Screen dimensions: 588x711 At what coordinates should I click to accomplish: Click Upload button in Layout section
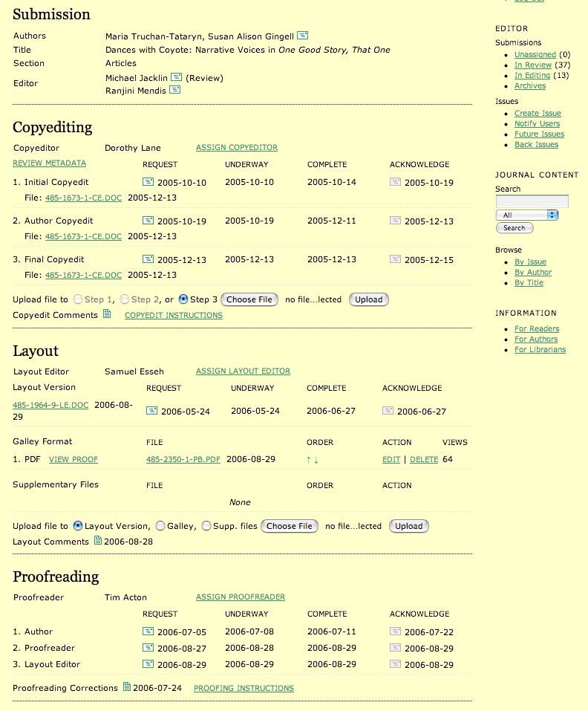point(408,526)
